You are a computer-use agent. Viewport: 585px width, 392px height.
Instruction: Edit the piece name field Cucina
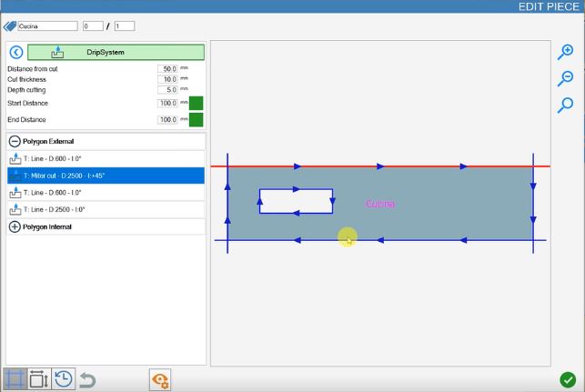click(47, 26)
